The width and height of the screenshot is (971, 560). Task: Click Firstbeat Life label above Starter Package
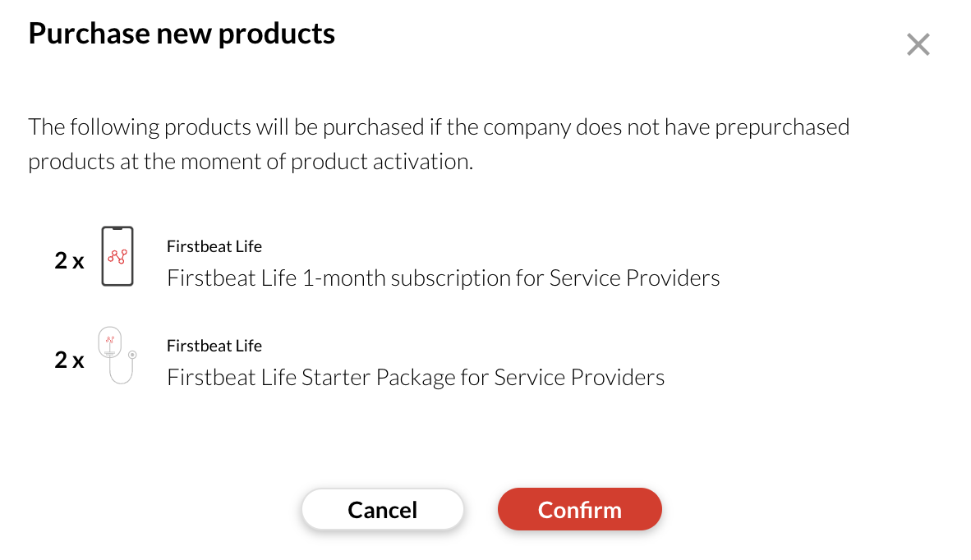point(214,346)
